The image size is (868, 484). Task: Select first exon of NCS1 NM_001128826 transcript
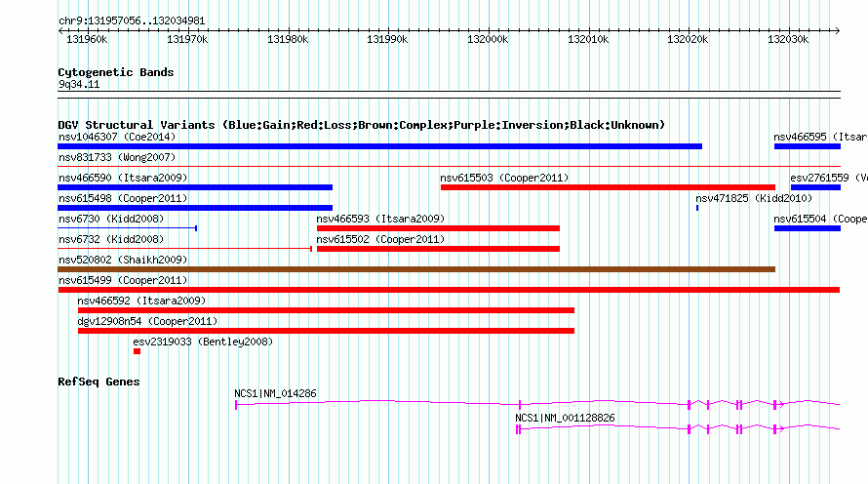518,429
